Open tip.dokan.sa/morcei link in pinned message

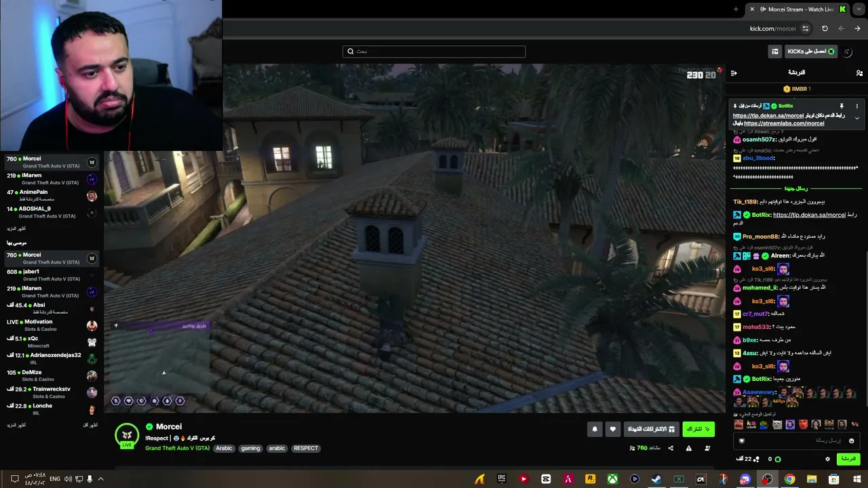point(768,115)
